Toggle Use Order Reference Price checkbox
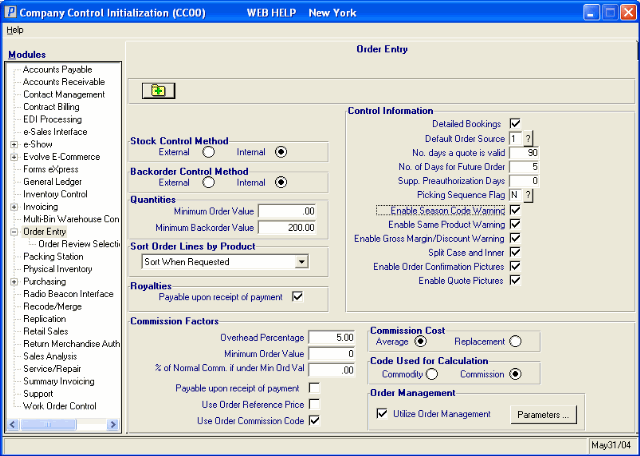This screenshot has width=640, height=456. point(314,404)
